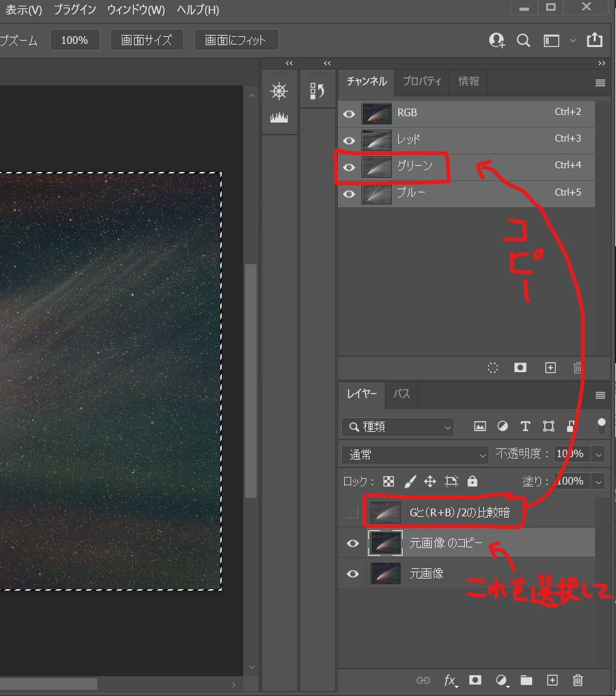
Task: Delete current channel trash icon
Action: [577, 368]
